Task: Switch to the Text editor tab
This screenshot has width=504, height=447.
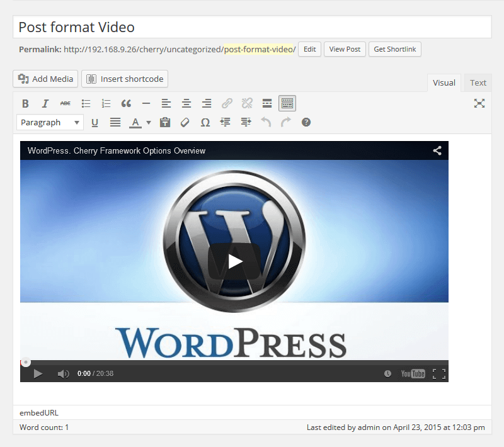Action: coord(478,82)
